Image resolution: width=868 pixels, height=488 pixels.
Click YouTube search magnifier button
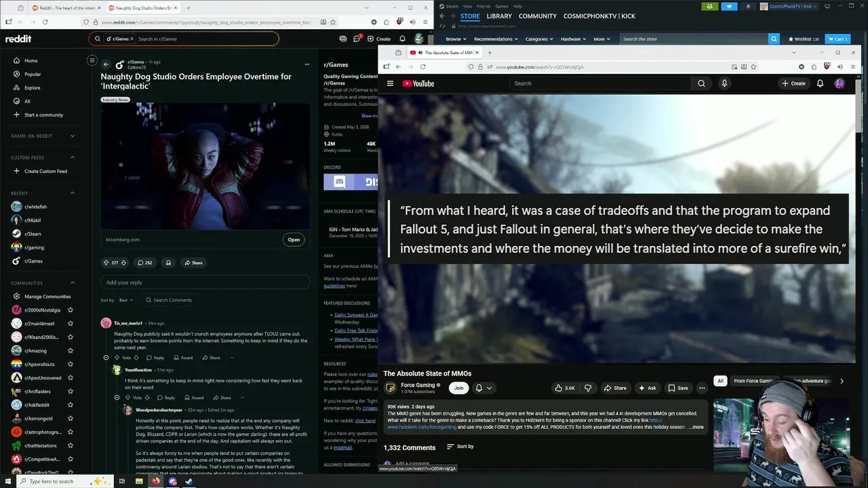tap(701, 83)
